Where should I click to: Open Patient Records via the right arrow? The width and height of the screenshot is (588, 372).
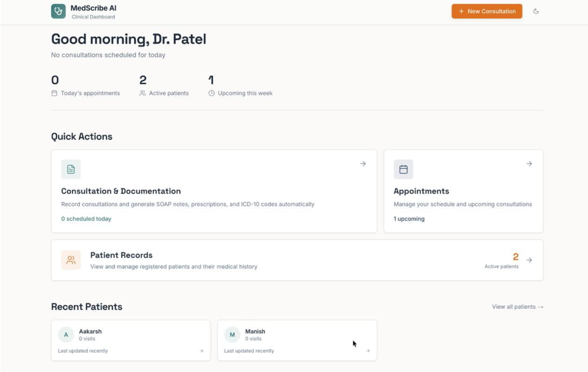click(529, 260)
